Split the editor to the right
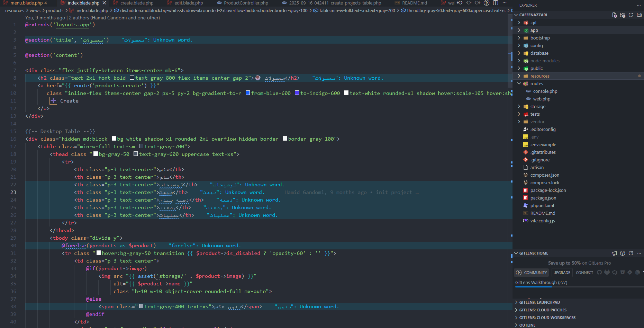 (x=496, y=3)
